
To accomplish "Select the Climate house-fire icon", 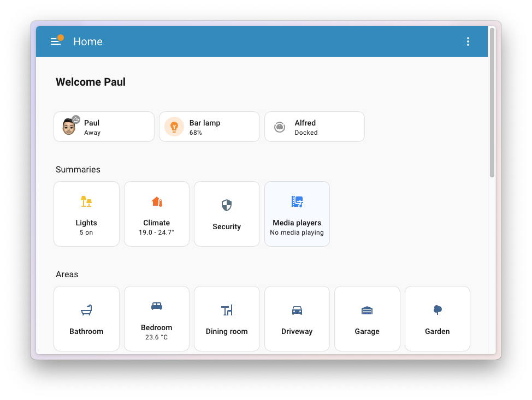I will pyautogui.click(x=156, y=201).
